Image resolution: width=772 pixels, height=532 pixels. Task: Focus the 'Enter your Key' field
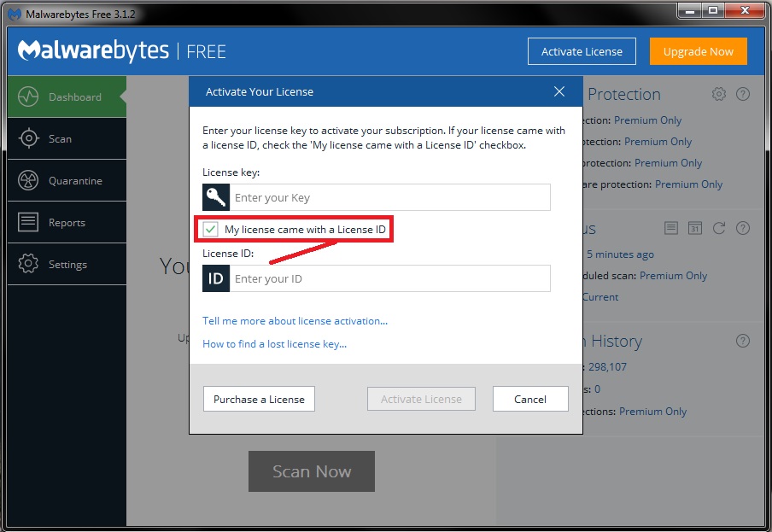point(390,197)
